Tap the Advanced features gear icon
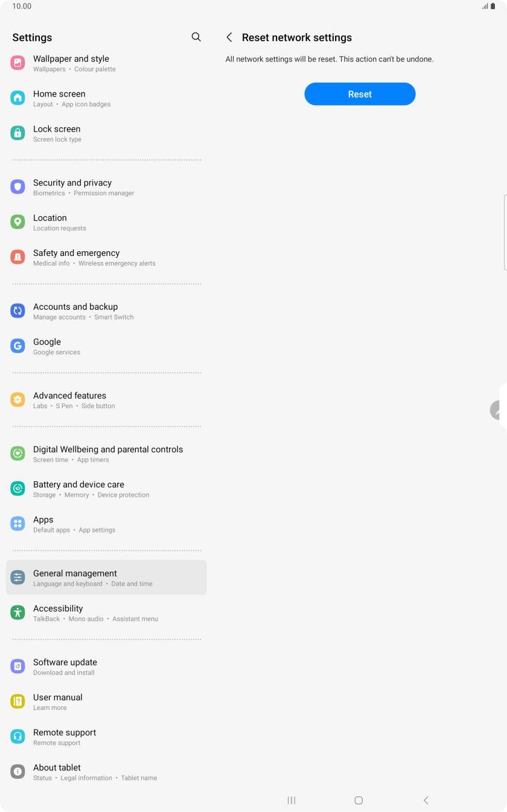The width and height of the screenshot is (507, 812). pos(18,400)
